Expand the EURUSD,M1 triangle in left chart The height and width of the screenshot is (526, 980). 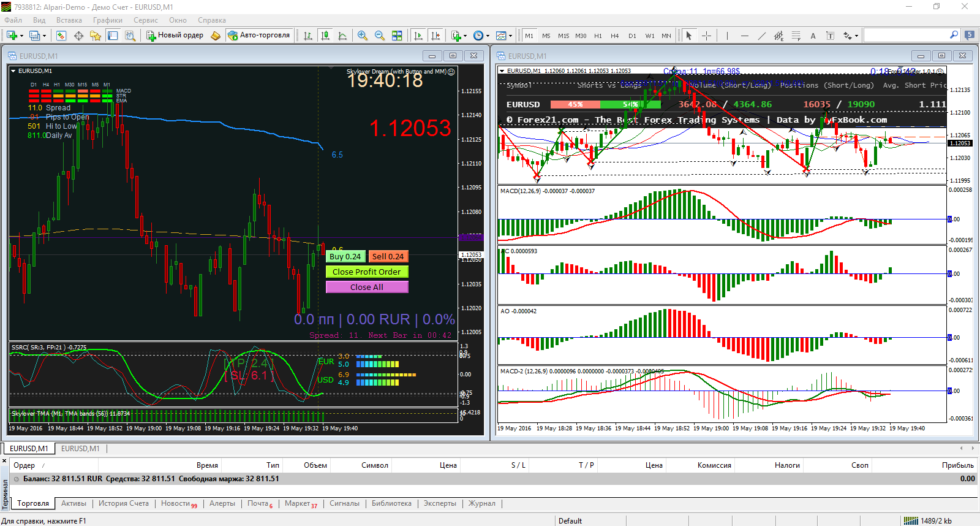13,71
